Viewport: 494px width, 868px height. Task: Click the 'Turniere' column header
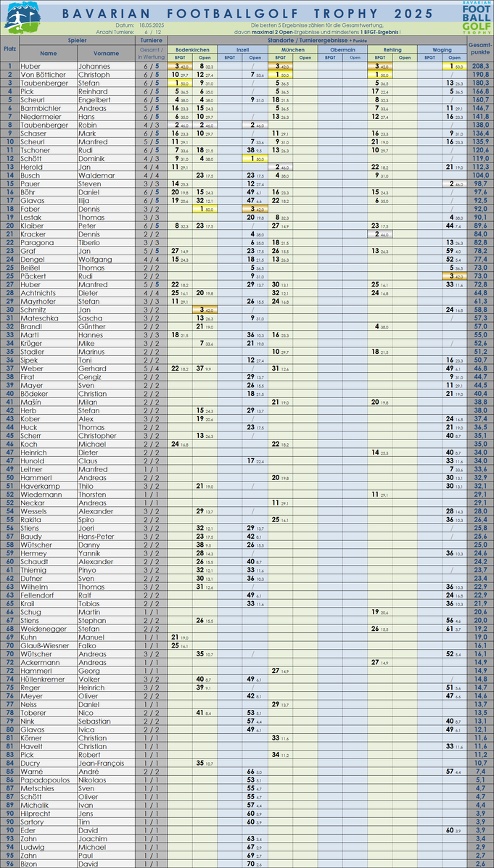click(x=151, y=41)
